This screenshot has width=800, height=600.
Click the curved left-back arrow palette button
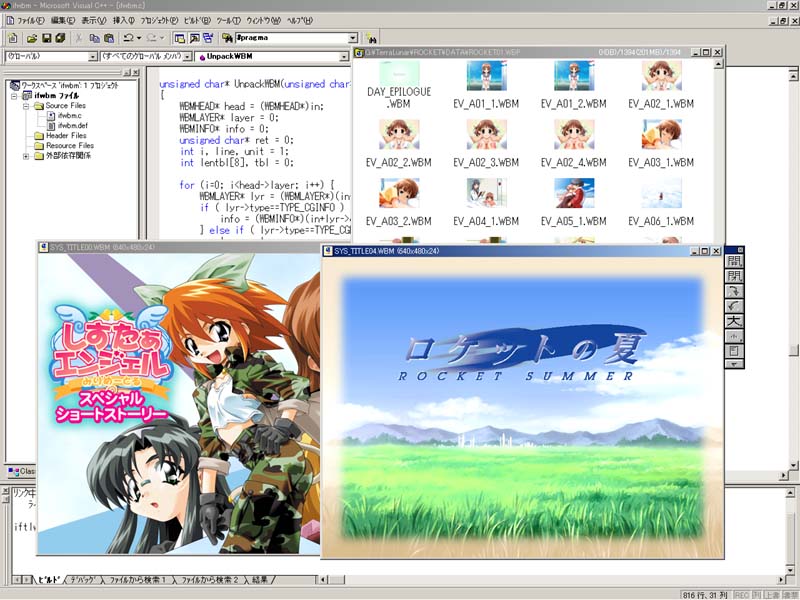coord(734,306)
